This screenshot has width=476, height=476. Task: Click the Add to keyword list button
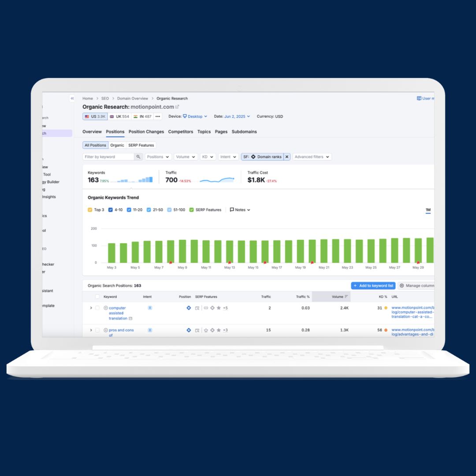[373, 285]
